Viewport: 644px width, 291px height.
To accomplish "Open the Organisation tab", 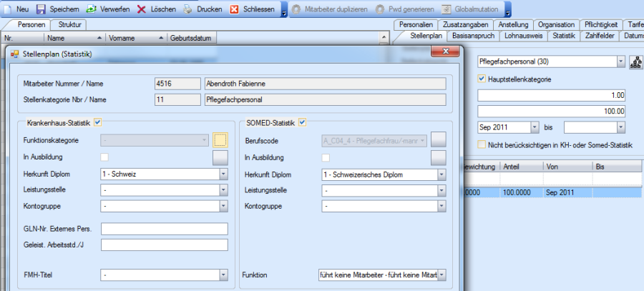I will (x=557, y=24).
